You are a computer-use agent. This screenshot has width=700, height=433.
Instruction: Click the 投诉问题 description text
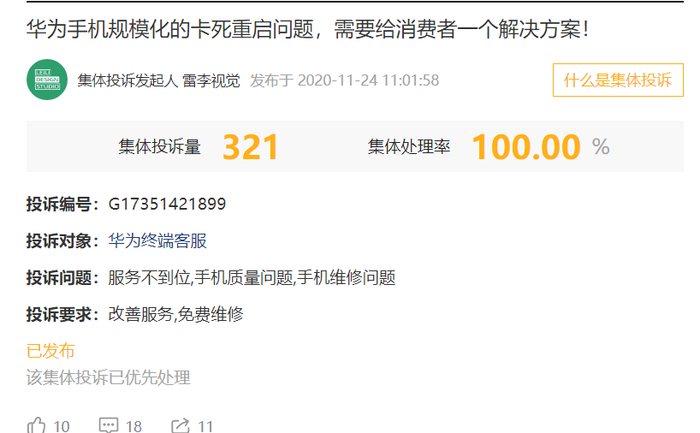[x=252, y=278]
